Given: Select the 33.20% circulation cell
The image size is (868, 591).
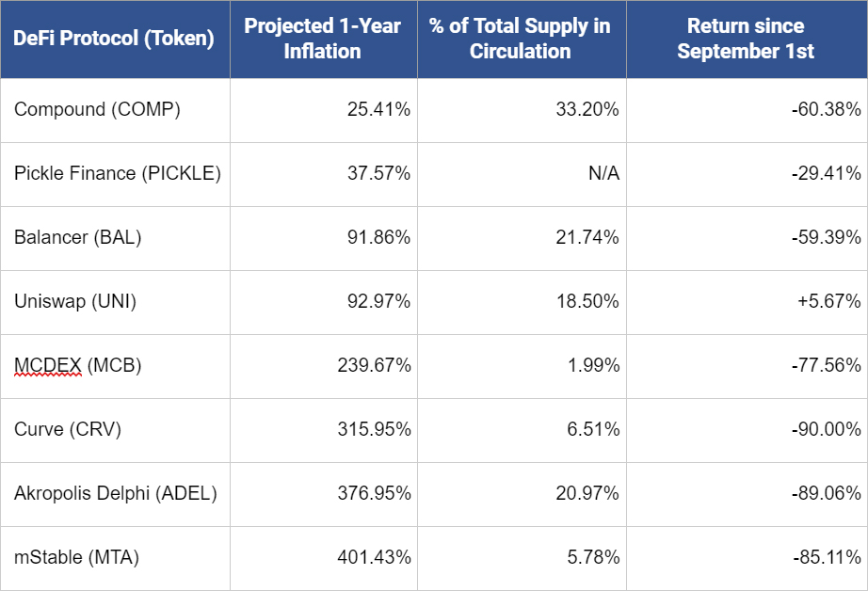Looking at the screenshot, I should [522, 110].
